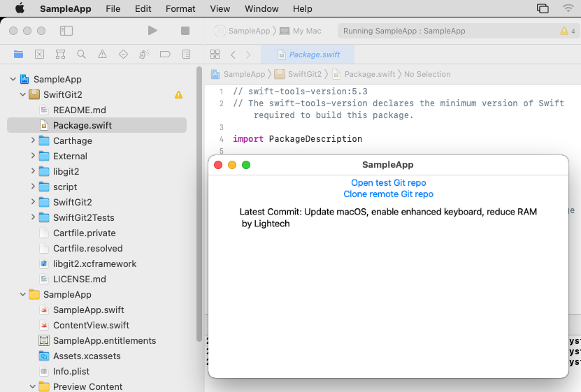Screen dimensions: 581x392
Task: Select ContentView.swift file
Action: point(96,325)
